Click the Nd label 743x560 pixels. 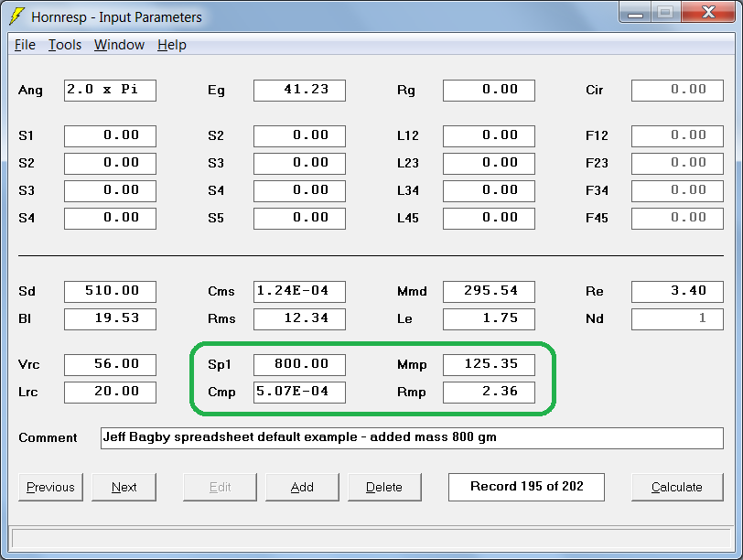tap(595, 318)
